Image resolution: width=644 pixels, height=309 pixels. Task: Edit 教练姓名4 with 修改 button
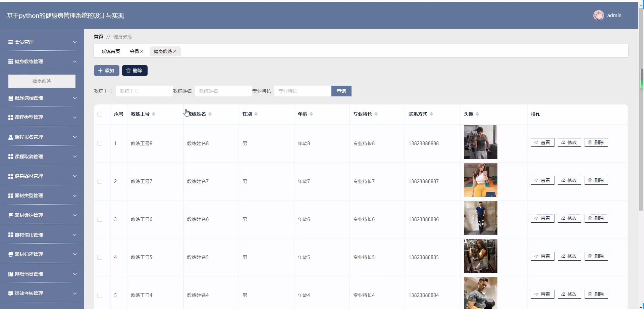click(570, 294)
